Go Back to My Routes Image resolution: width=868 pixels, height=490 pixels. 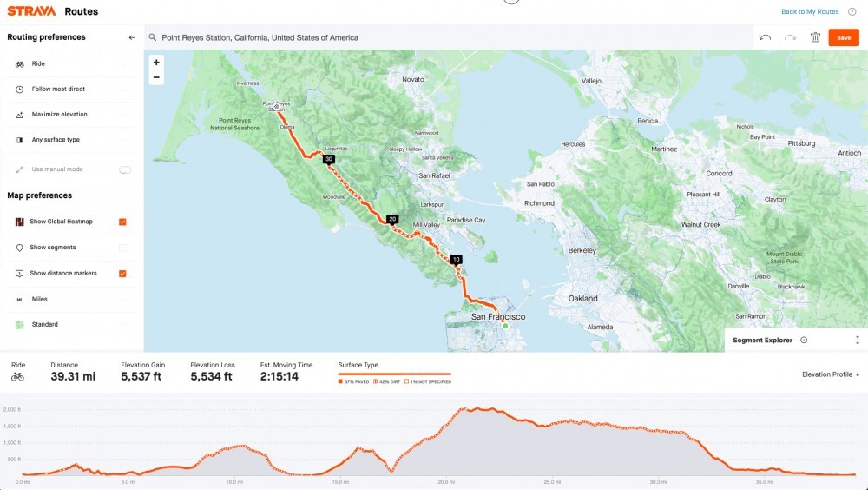(810, 11)
